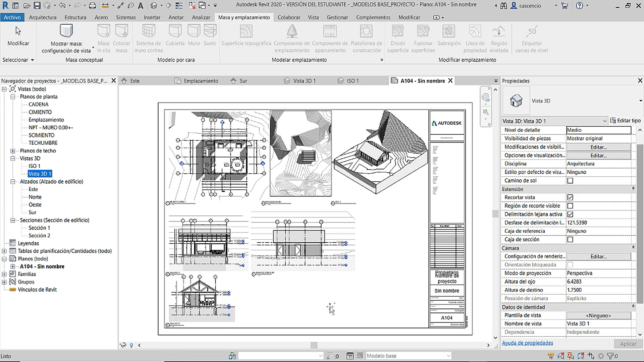Image resolution: width=644 pixels, height=362 pixels.
Task: Click the horizontal scrollbar thumb below the sheet
Action: click(x=314, y=345)
